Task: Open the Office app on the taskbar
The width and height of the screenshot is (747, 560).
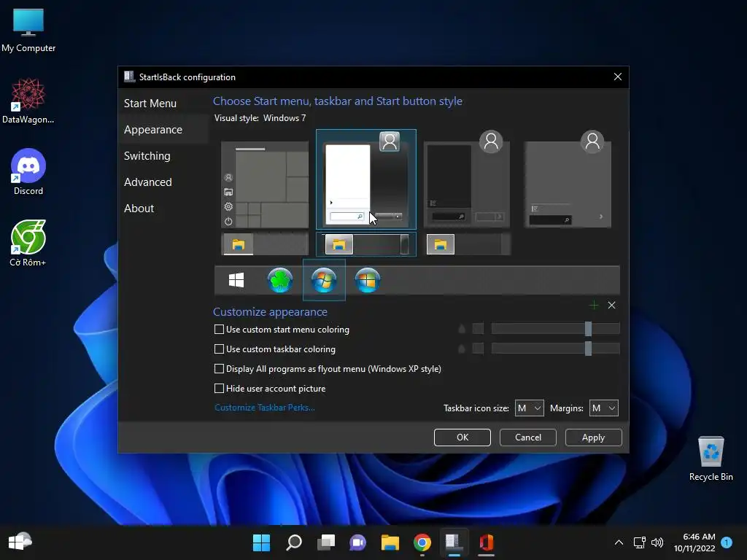Action: [487, 542]
